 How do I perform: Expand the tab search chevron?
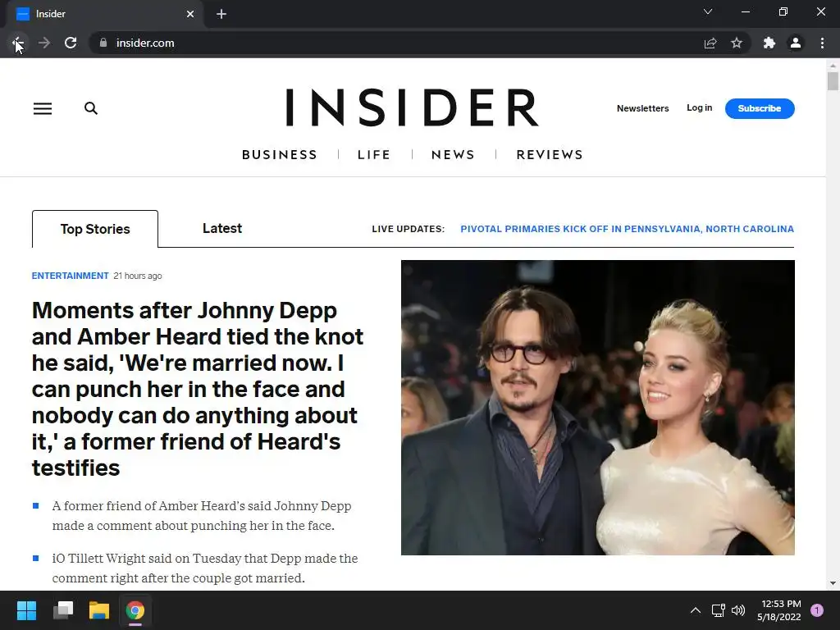[708, 11]
